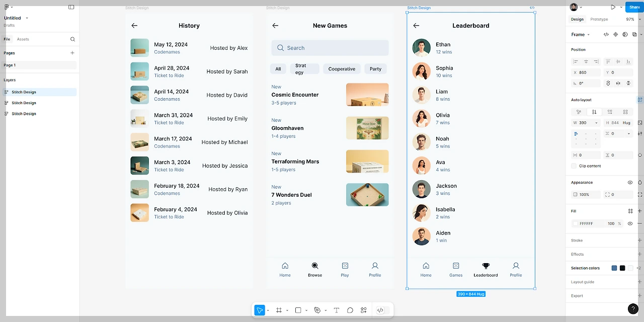Toggle the FFFFFF fill visibility eye

click(630, 223)
